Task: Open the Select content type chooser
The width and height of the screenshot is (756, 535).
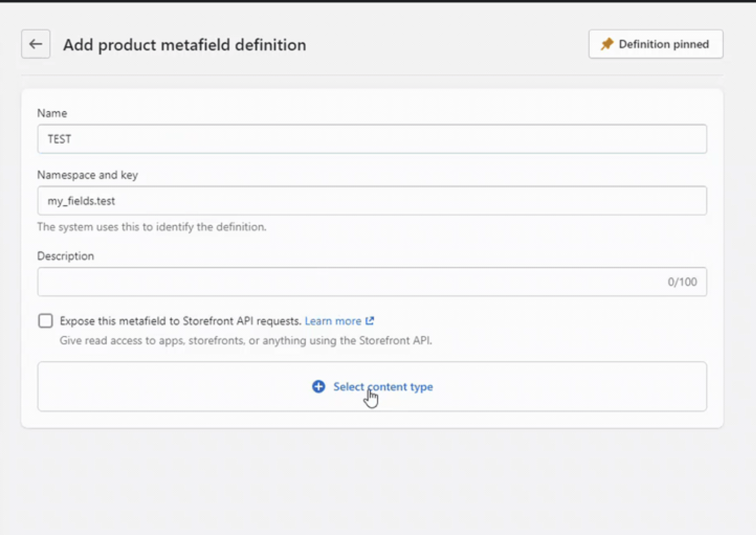Action: [383, 386]
